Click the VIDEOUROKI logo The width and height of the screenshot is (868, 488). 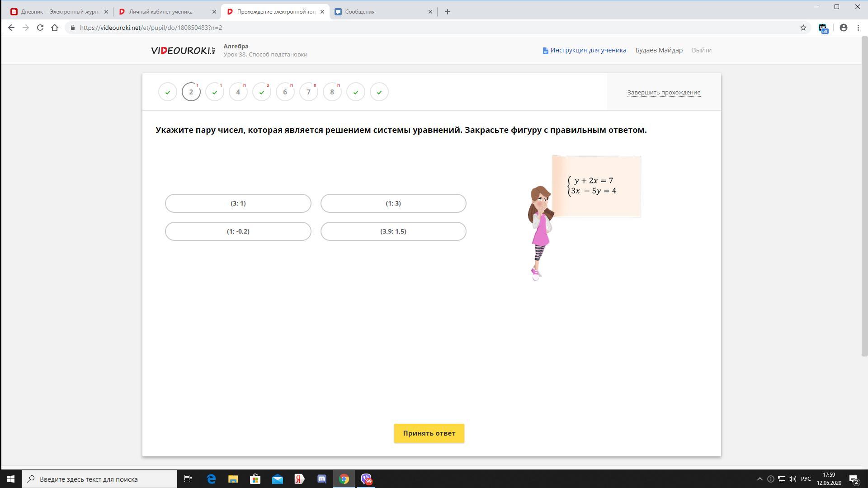pyautogui.click(x=183, y=50)
